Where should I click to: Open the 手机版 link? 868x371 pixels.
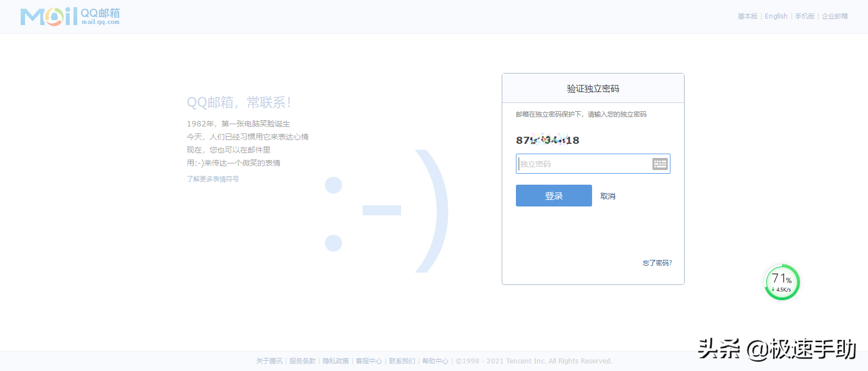[x=805, y=16]
